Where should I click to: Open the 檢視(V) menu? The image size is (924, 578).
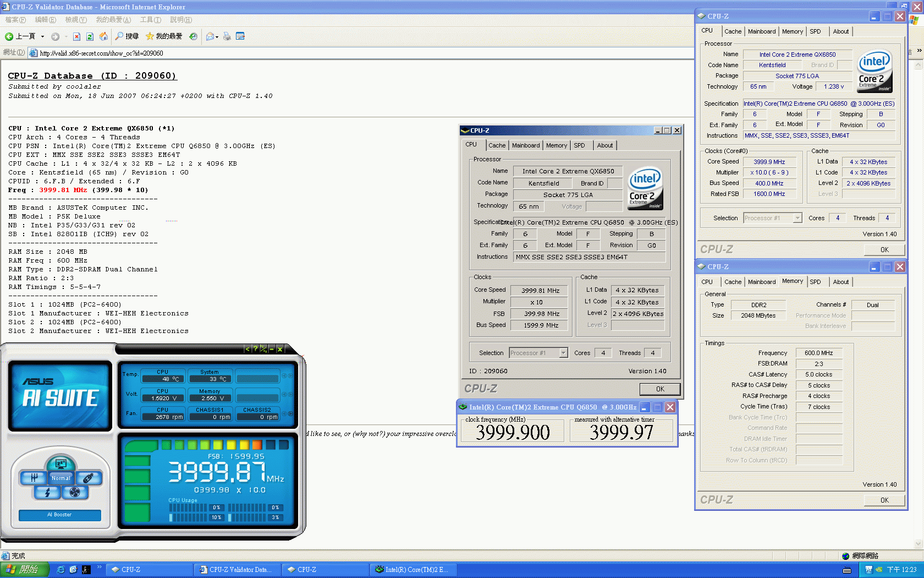[x=76, y=20]
